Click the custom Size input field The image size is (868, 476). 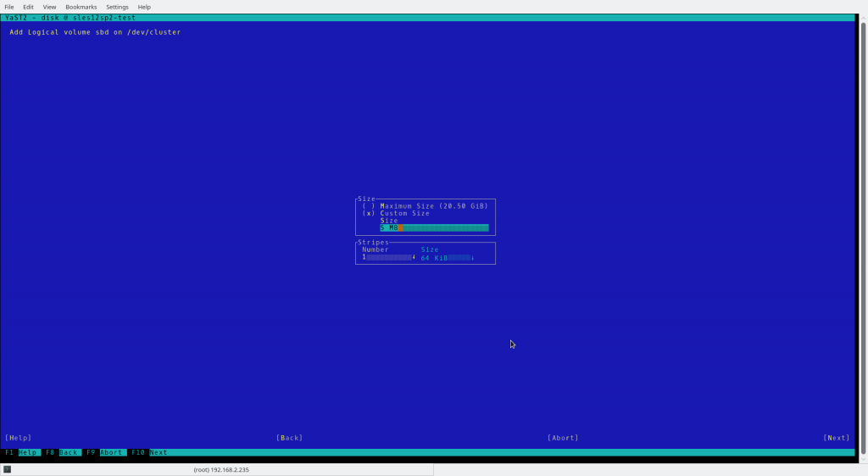434,228
